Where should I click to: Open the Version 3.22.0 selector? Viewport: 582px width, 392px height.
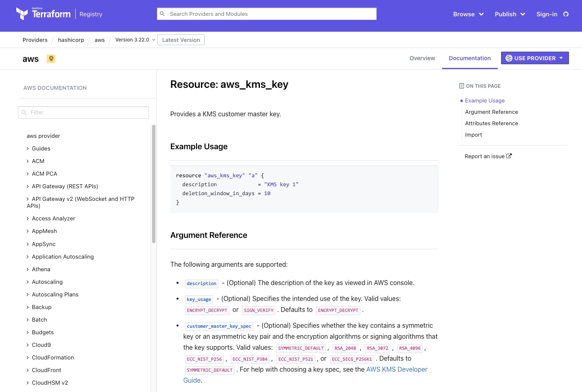(135, 40)
